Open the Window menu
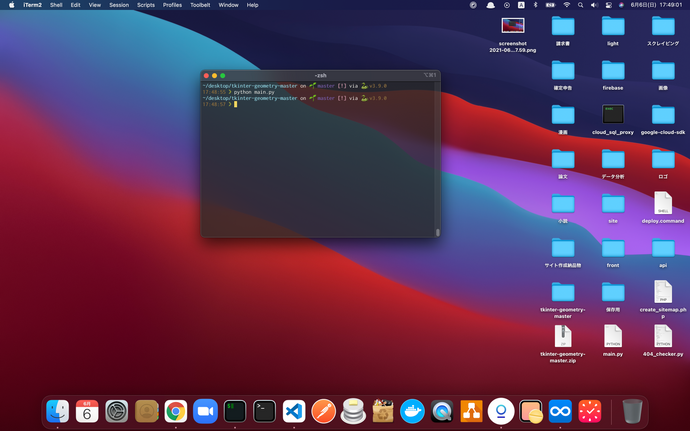Image resolution: width=690 pixels, height=431 pixels. point(228,5)
